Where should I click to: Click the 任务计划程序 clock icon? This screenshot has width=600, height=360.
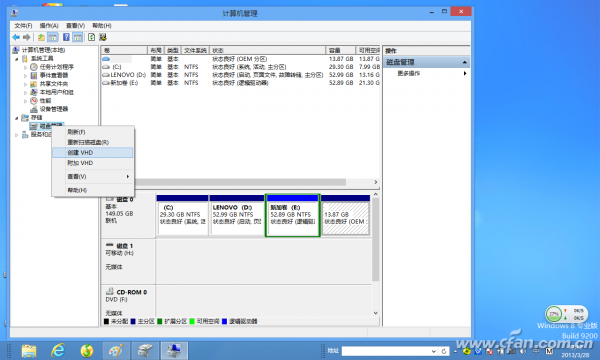pyautogui.click(x=34, y=67)
